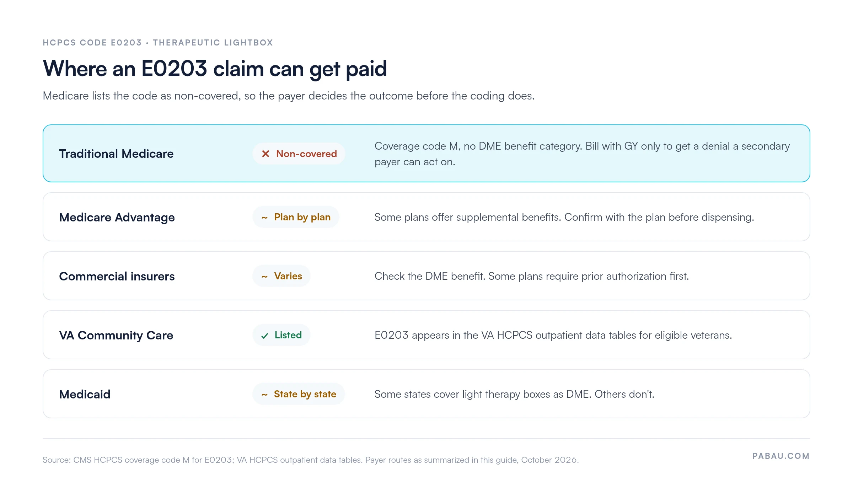This screenshot has height=504, width=853.
Task: Select the Varies status badge
Action: click(281, 276)
